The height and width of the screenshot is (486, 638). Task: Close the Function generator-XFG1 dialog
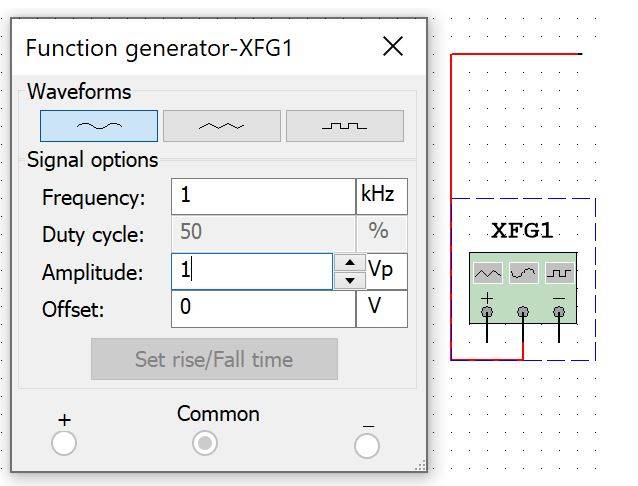[393, 46]
